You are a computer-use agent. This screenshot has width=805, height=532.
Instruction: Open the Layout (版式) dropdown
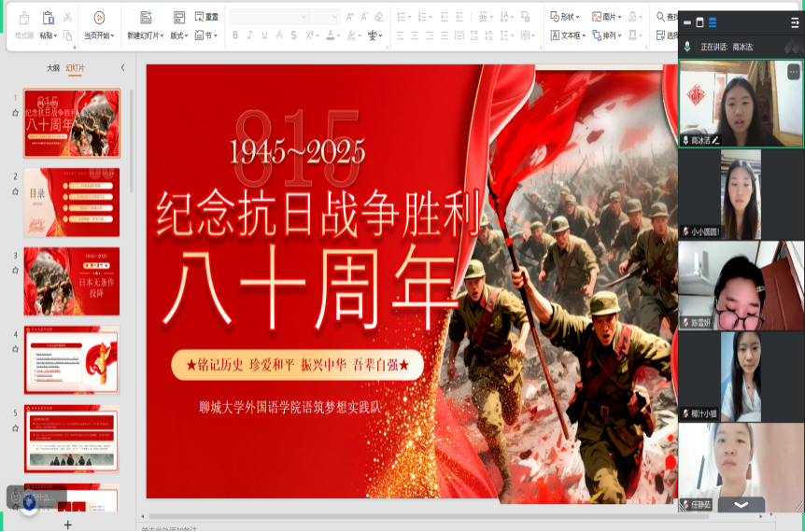pyautogui.click(x=178, y=35)
